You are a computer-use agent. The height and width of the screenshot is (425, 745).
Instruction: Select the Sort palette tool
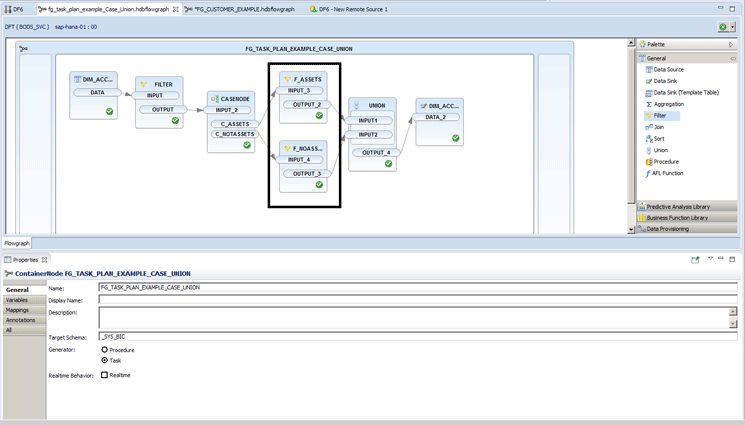click(659, 139)
